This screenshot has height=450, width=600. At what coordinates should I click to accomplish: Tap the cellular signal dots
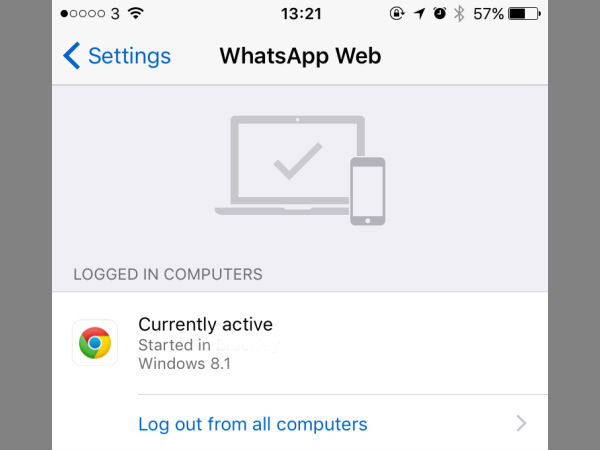[x=83, y=14]
